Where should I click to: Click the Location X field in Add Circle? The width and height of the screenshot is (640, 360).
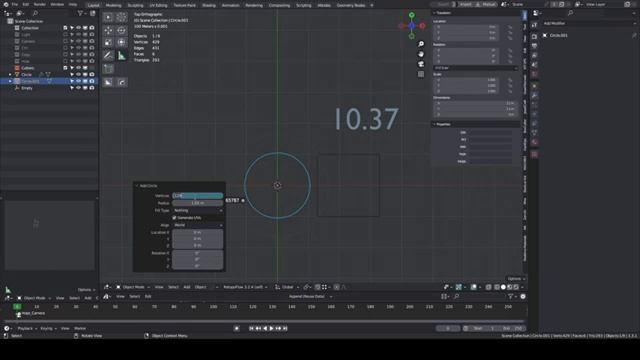tap(198, 232)
